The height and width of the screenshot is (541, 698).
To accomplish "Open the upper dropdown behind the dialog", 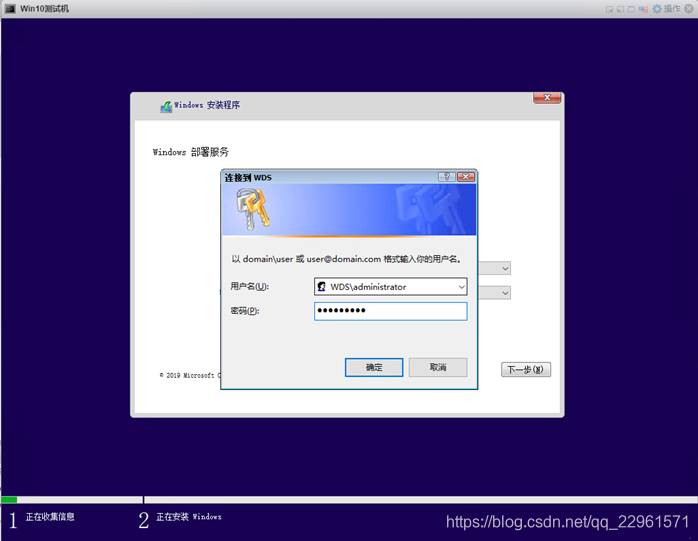I will pyautogui.click(x=505, y=268).
